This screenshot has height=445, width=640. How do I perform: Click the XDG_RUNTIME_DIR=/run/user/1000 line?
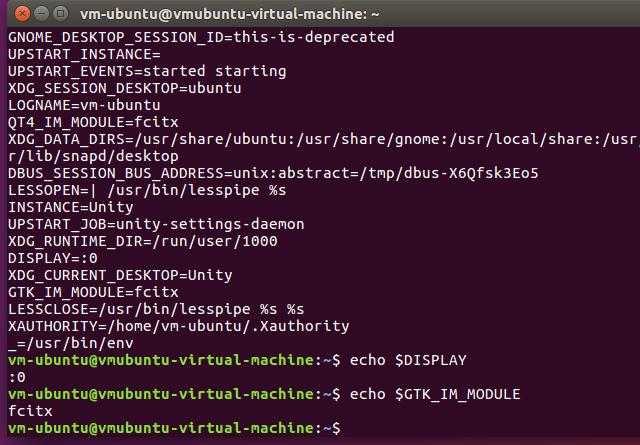tap(143, 241)
